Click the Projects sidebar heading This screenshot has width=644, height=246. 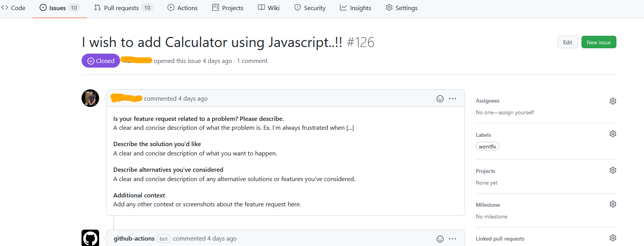pyautogui.click(x=486, y=171)
